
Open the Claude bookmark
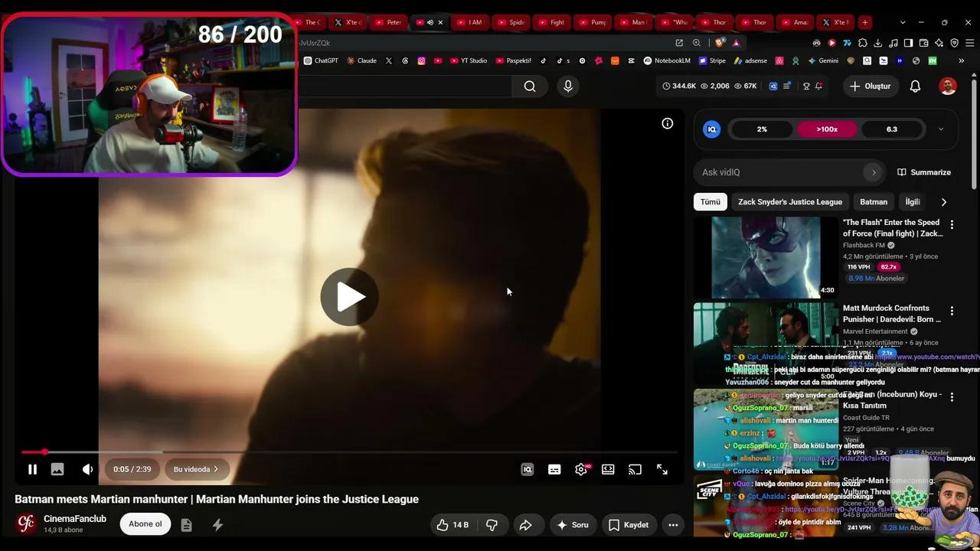pos(361,60)
